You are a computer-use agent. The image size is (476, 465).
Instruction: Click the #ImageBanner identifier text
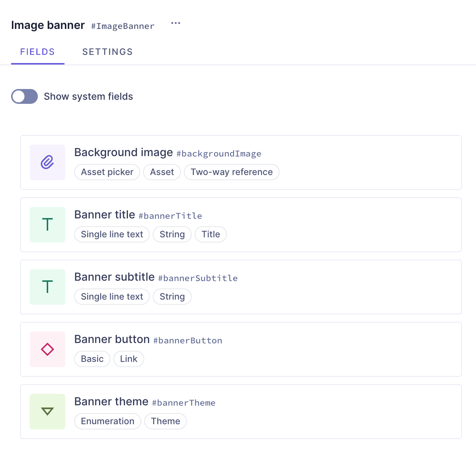[x=122, y=26]
